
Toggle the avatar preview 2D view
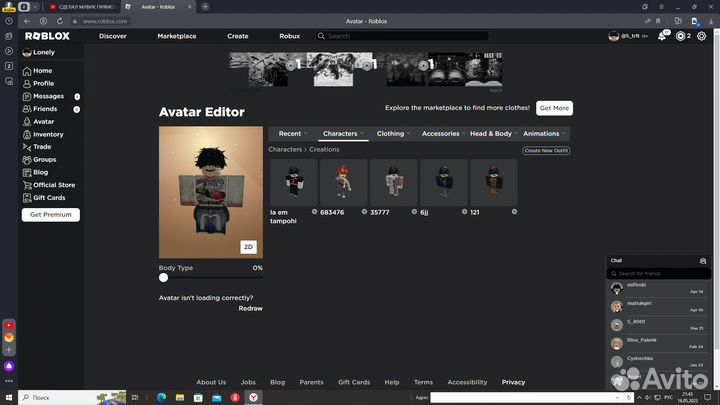pyautogui.click(x=248, y=246)
